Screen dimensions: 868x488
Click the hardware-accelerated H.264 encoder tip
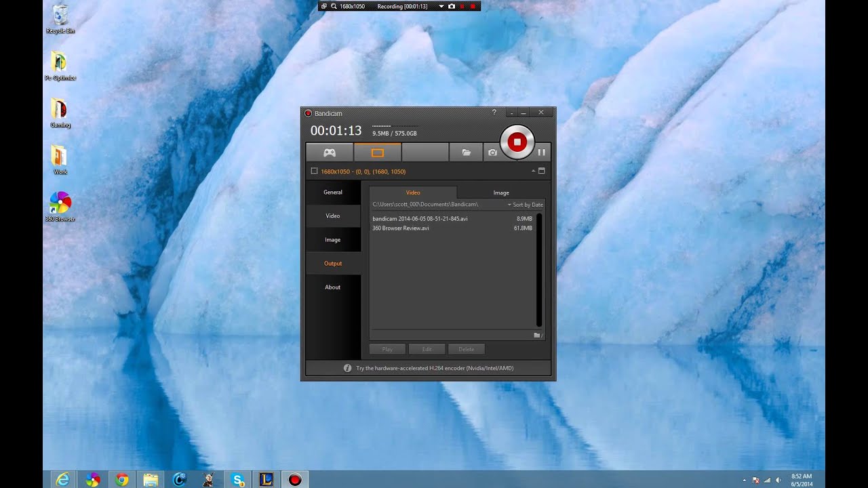tap(435, 368)
